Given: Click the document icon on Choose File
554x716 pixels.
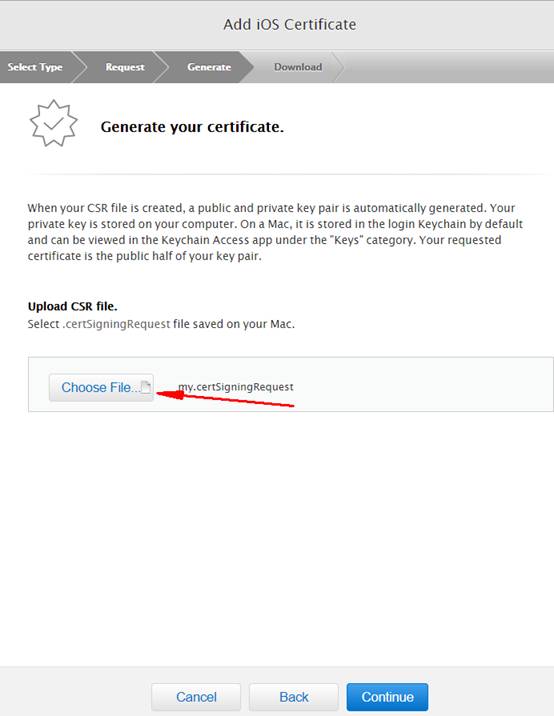Looking at the screenshot, I should [146, 387].
